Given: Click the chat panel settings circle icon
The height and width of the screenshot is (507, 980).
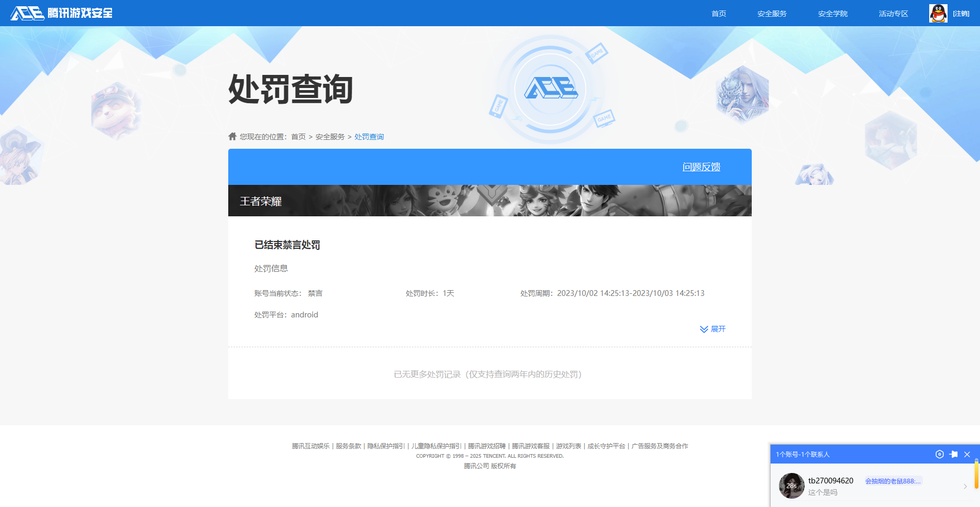Looking at the screenshot, I should coord(940,454).
